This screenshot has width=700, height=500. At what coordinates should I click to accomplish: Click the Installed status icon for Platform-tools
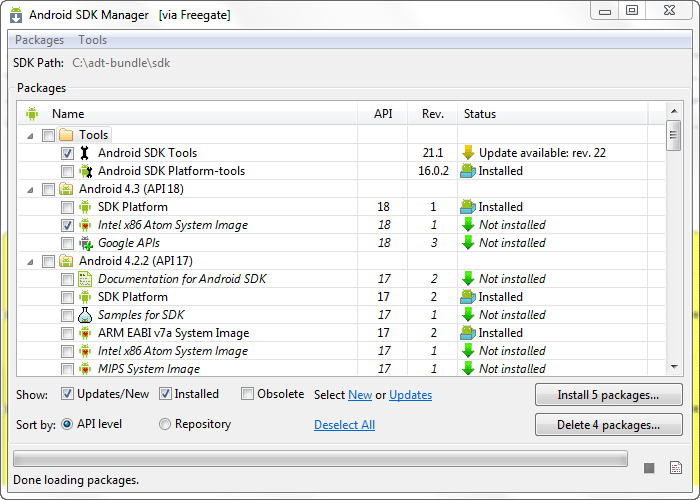pyautogui.click(x=468, y=171)
